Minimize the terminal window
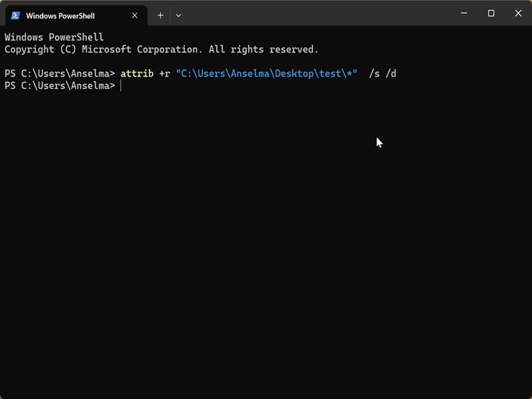Viewport: 532px width, 399px height. [464, 13]
